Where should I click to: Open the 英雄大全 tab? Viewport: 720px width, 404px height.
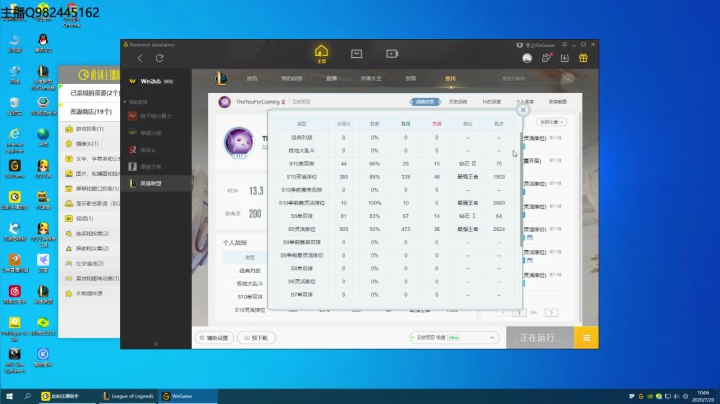tap(371, 79)
